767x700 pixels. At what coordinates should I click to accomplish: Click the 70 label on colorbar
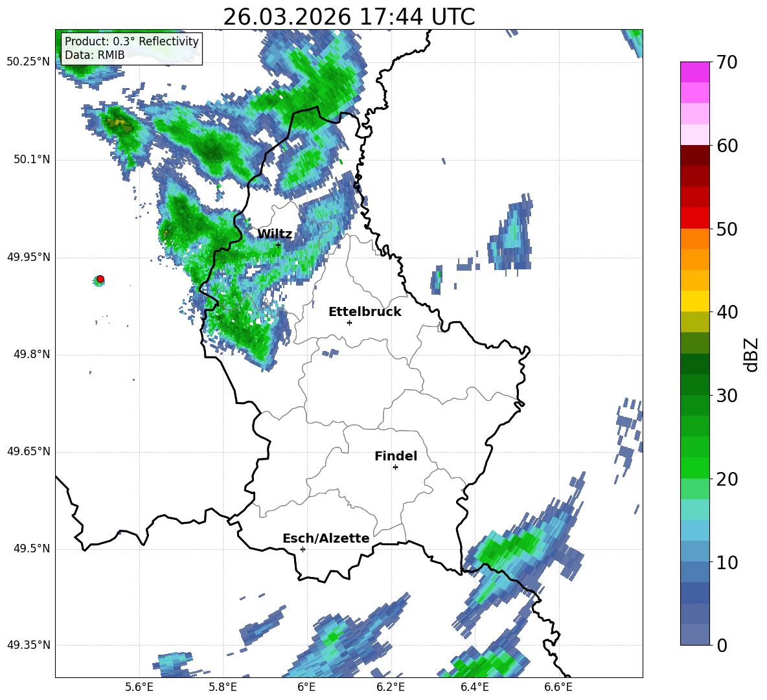tap(726, 63)
